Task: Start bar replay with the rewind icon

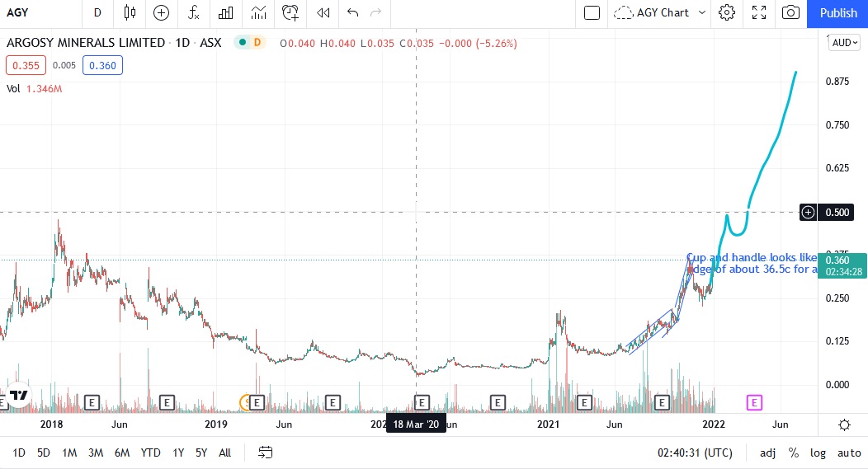Action: (323, 12)
